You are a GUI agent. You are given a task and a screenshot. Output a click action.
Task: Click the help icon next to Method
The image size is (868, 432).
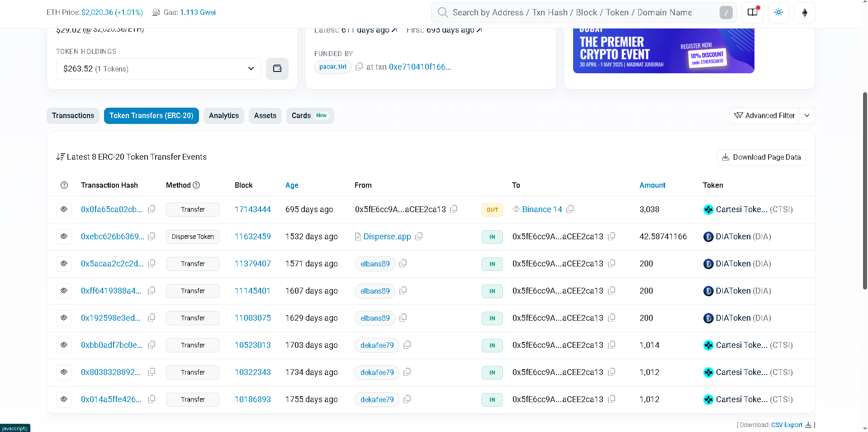[x=196, y=185]
